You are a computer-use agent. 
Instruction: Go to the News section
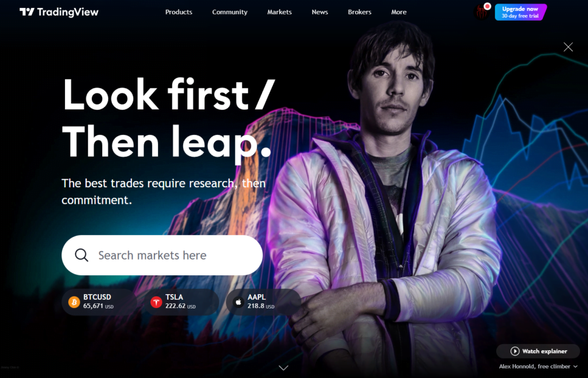click(x=320, y=12)
